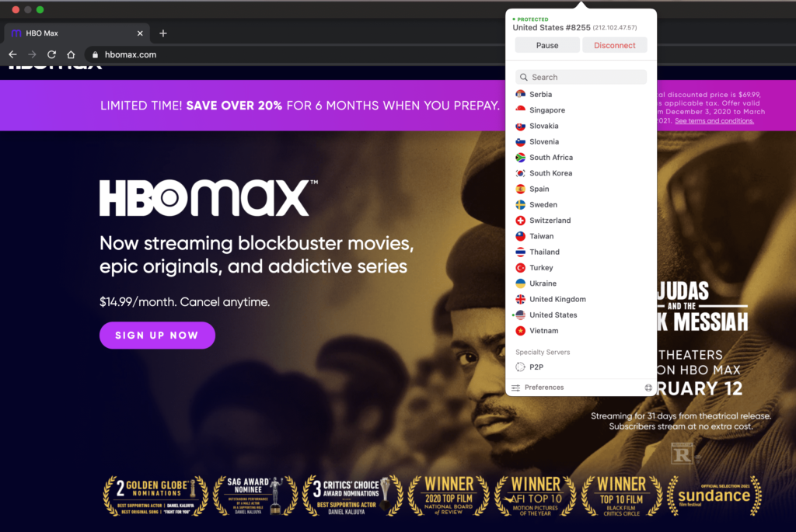Screen dimensions: 796x532
Task: Click the large HBO Max logo
Action: (208, 198)
